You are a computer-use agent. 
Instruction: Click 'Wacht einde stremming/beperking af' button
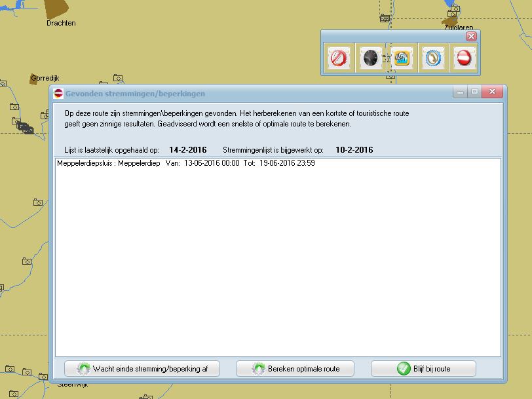click(142, 368)
